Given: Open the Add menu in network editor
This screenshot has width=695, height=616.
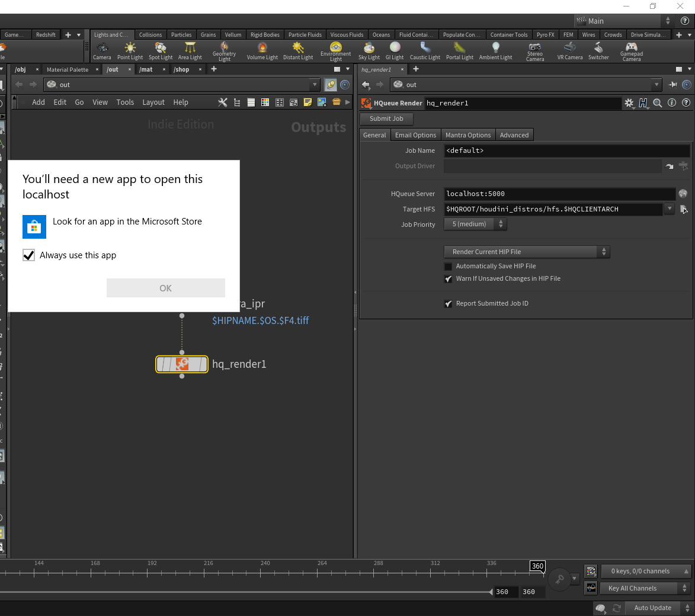Looking at the screenshot, I should pyautogui.click(x=38, y=102).
